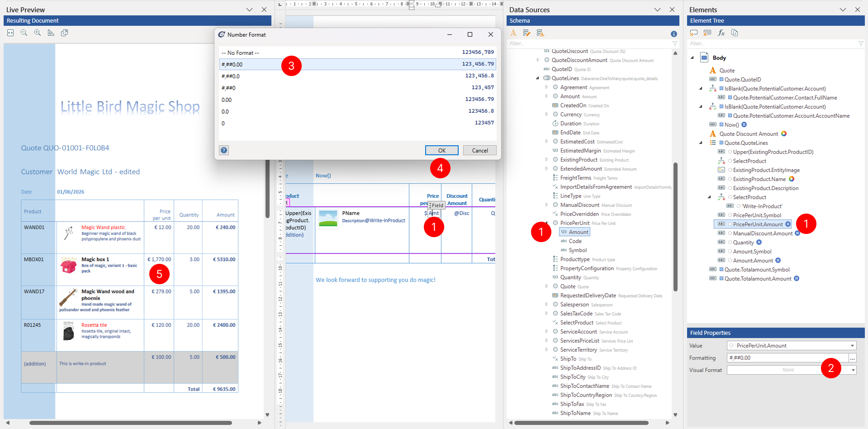Confirm the Number Format dialog with OK

click(442, 150)
